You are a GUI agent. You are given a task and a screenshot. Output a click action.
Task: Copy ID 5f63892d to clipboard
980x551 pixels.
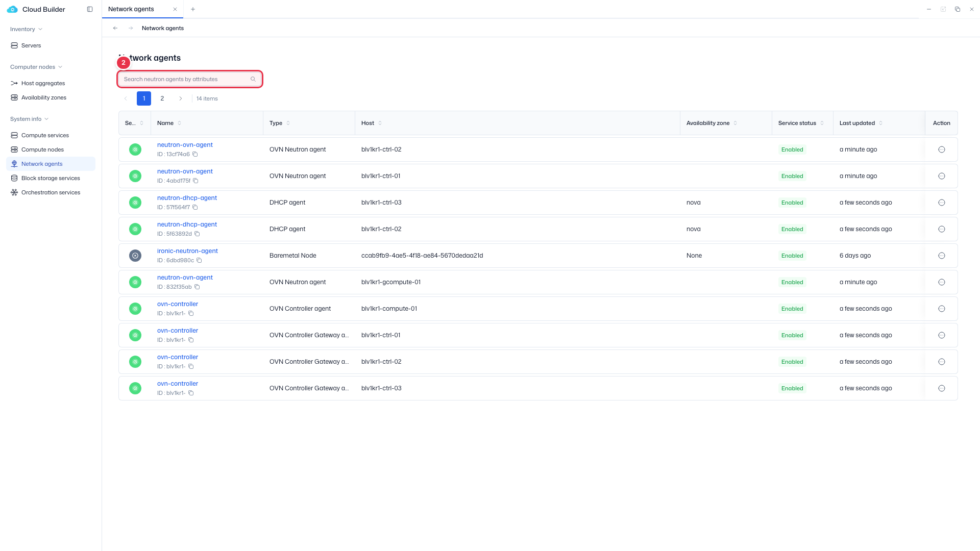(197, 234)
